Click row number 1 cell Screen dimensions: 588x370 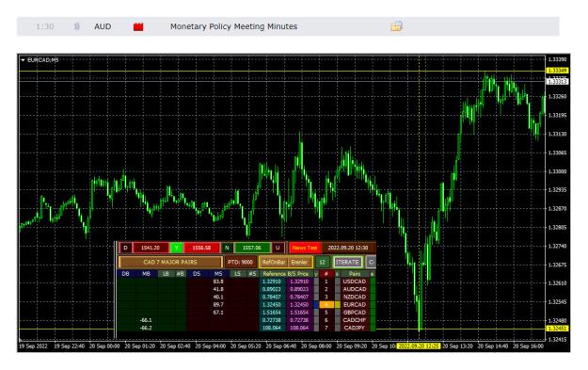[x=326, y=282]
